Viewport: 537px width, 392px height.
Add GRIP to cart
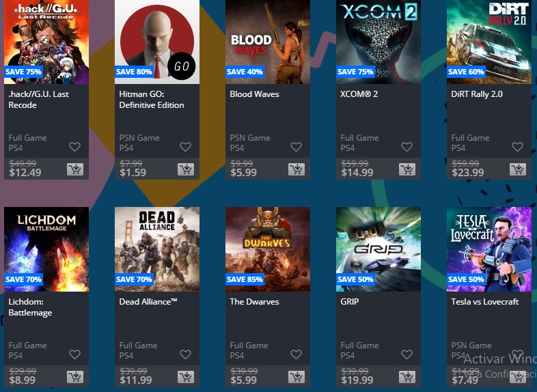(407, 377)
